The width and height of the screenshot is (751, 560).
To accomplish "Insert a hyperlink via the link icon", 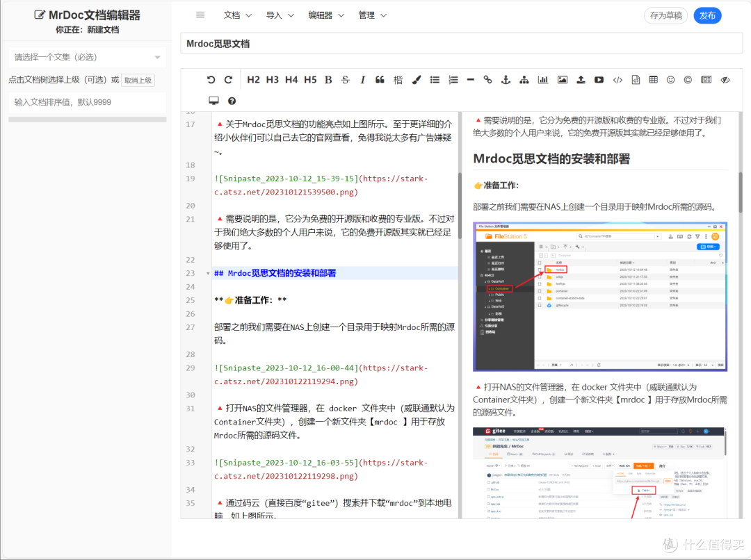I will 487,80.
